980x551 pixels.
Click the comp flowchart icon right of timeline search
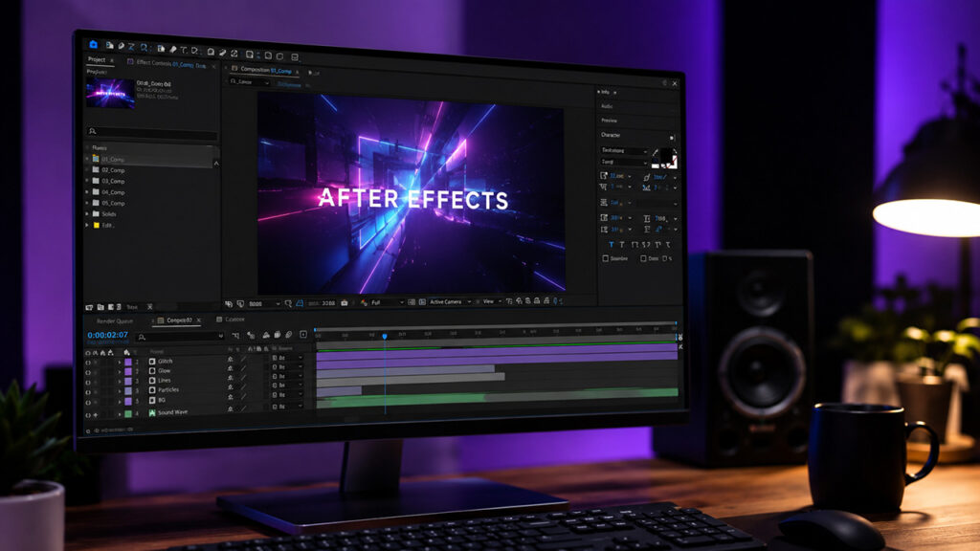pyautogui.click(x=235, y=336)
